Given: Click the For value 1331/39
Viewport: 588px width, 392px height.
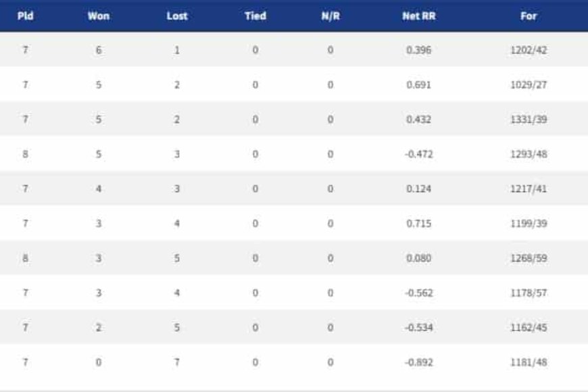Looking at the screenshot, I should (529, 119).
